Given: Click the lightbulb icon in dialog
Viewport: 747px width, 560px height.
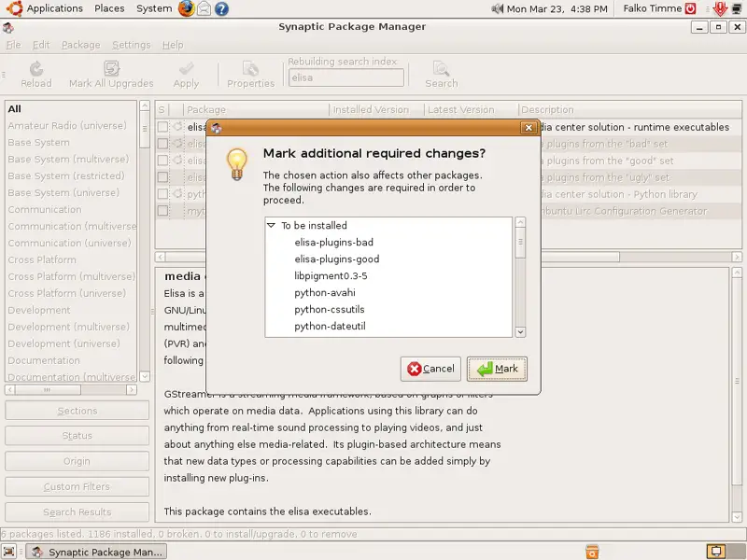Looking at the screenshot, I should pos(237,164).
